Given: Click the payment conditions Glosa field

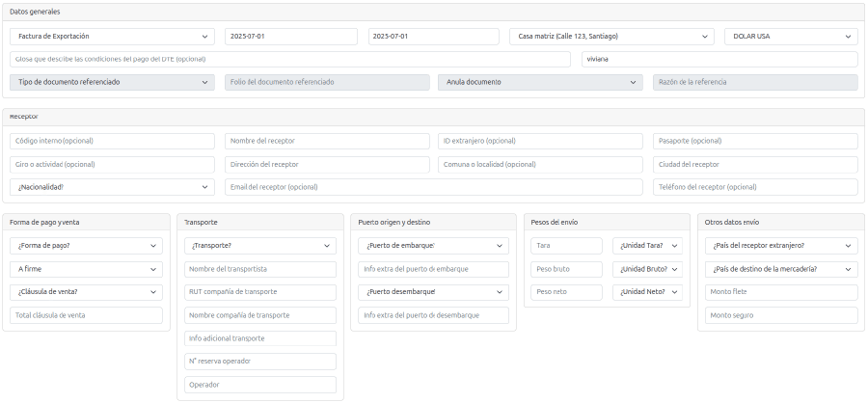Looking at the screenshot, I should tap(290, 60).
